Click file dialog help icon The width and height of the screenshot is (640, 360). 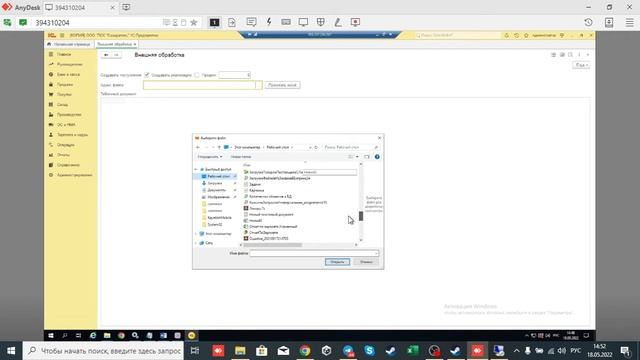377,157
